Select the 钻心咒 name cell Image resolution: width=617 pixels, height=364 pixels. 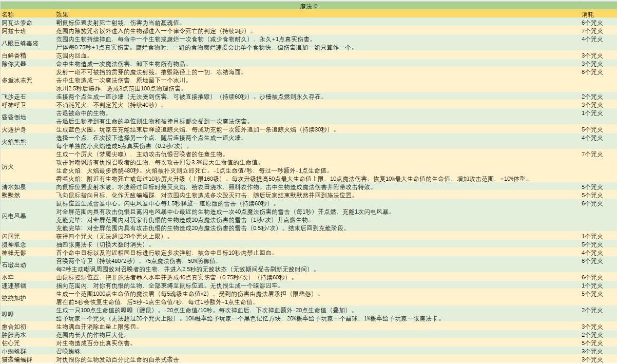11,343
